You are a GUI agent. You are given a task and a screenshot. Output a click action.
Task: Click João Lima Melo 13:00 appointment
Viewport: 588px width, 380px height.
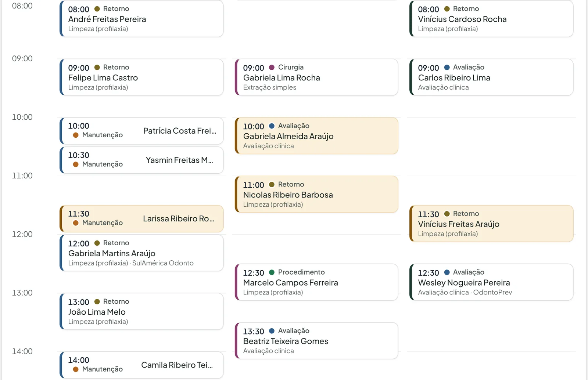click(x=141, y=311)
